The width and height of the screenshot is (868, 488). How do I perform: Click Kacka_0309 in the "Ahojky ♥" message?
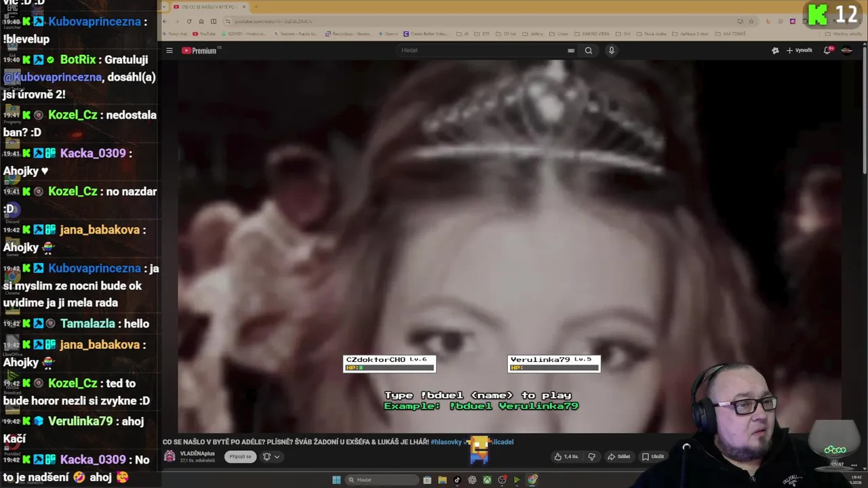click(x=93, y=153)
